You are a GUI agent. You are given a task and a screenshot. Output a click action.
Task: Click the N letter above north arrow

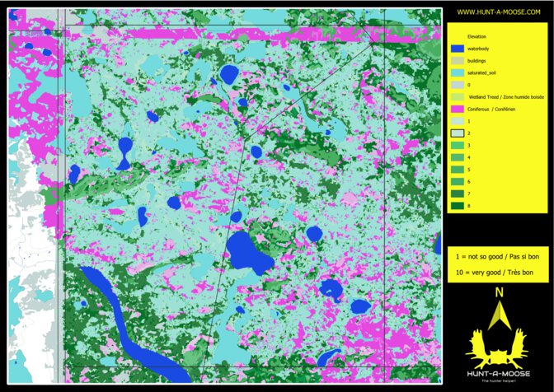(x=499, y=292)
